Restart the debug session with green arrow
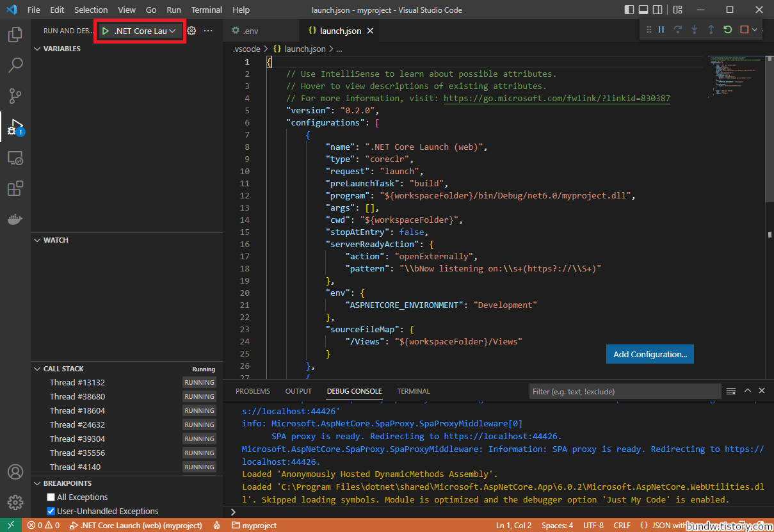Image resolution: width=774 pixels, height=532 pixels. (x=727, y=29)
